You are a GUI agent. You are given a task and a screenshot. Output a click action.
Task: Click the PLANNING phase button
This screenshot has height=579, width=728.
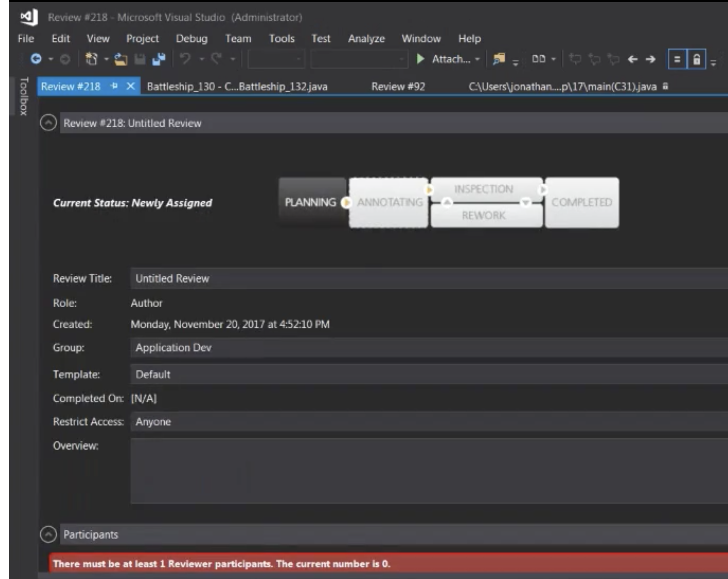312,202
